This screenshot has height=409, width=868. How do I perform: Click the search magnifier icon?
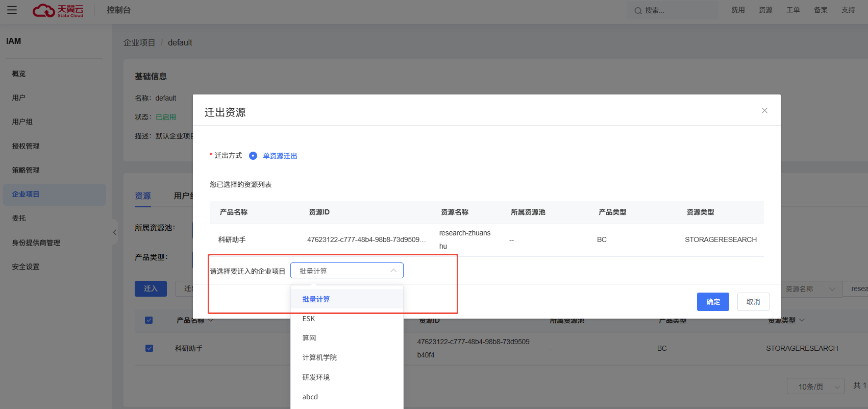coord(638,11)
